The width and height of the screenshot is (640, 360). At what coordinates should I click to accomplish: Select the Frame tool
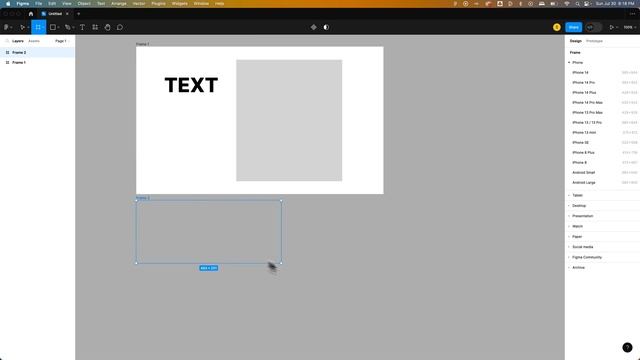click(38, 27)
